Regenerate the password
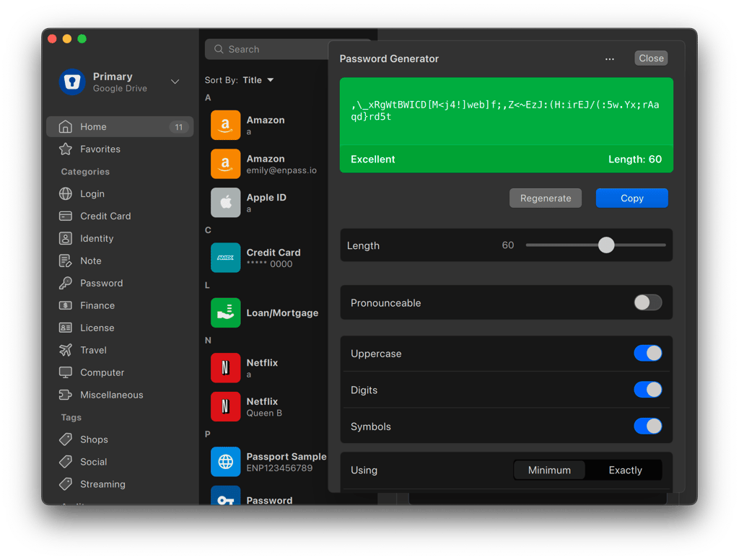Viewport: 739px width, 560px height. (546, 198)
